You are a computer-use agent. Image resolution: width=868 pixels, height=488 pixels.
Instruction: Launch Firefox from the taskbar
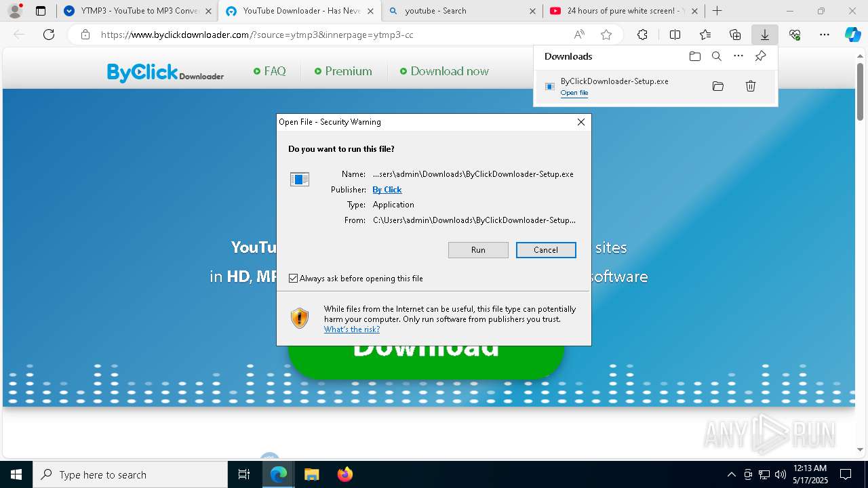tap(345, 474)
